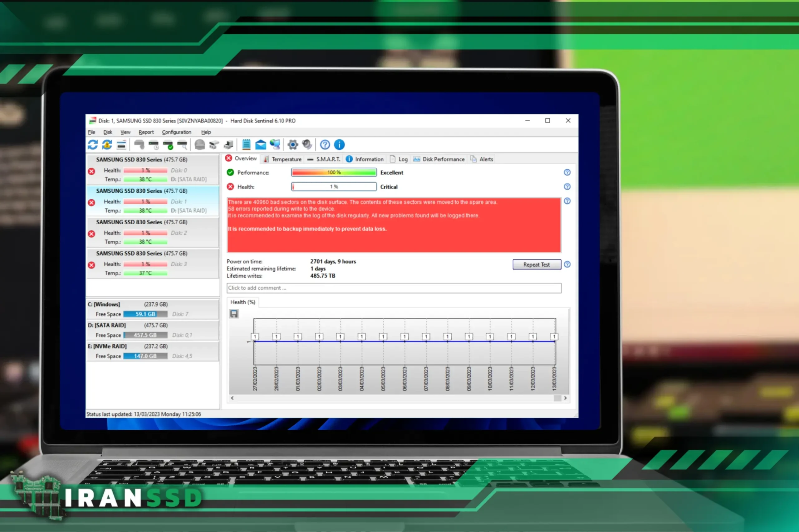Viewport: 799px width, 532px height.
Task: Click the help icon beside Repeat Test
Action: click(567, 264)
